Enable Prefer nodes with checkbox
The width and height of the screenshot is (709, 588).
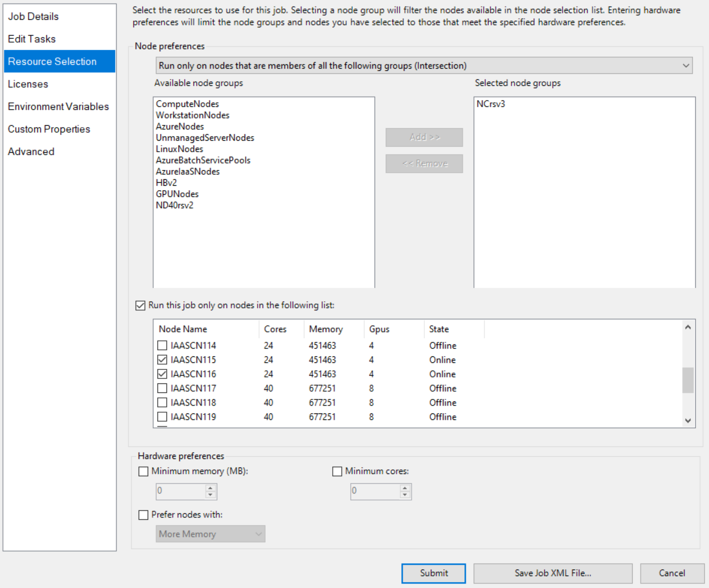pyautogui.click(x=143, y=515)
